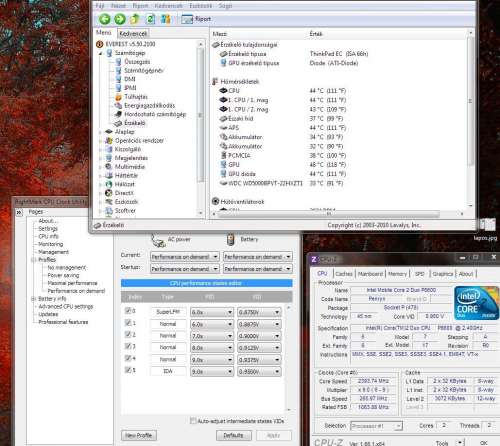Click EVEREST v5.50.2100 root tree item
The image size is (500, 446).
[130, 44]
